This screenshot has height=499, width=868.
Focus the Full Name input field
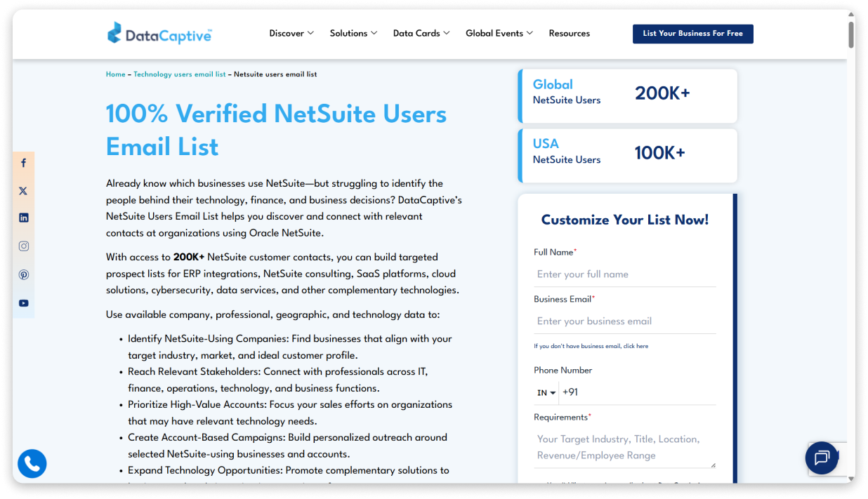click(625, 274)
